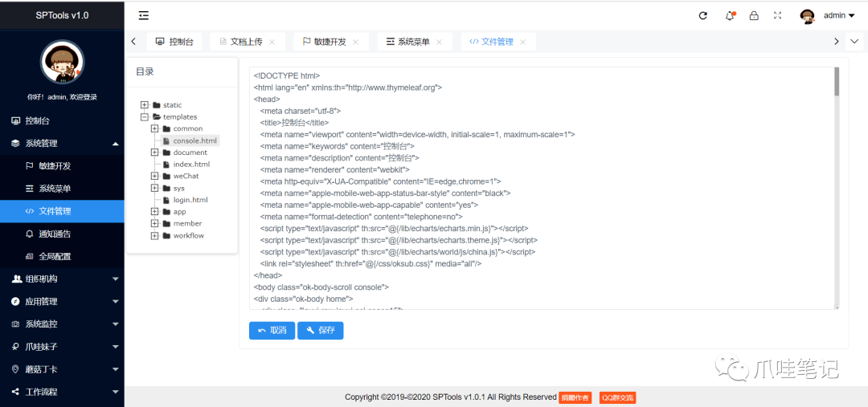Click the 取消 button
Image resolution: width=868 pixels, height=407 pixels.
point(272,331)
